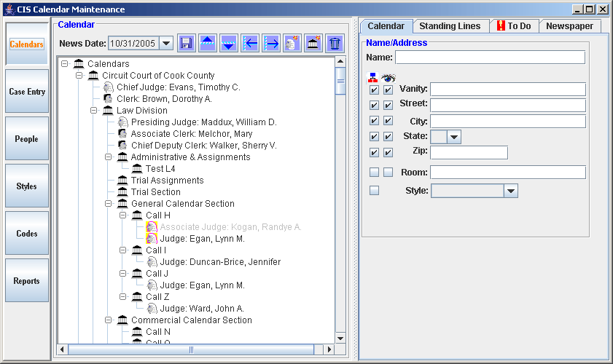
Task: Collapse General Calendar Section node
Action: 109,204
